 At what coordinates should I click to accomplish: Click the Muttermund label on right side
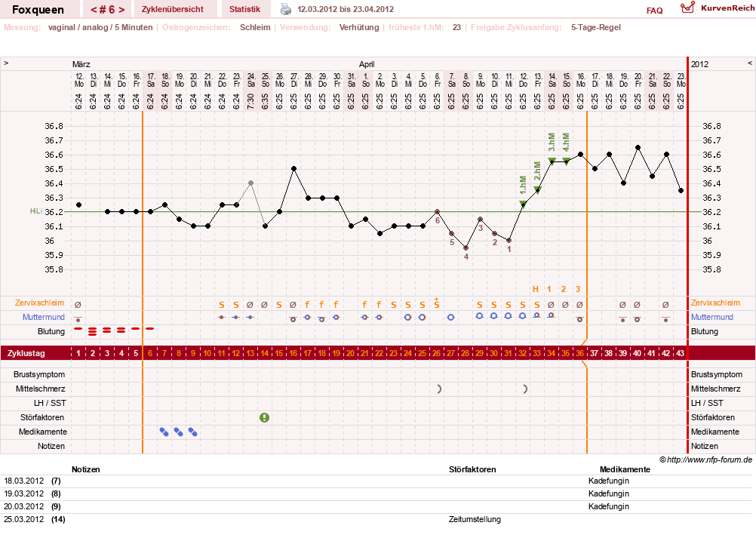pos(711,318)
